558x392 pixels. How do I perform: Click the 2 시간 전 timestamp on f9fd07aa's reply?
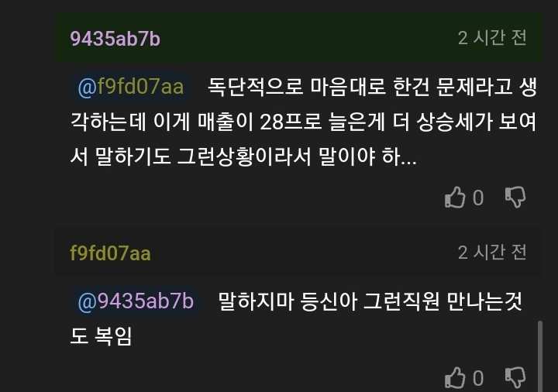point(492,253)
